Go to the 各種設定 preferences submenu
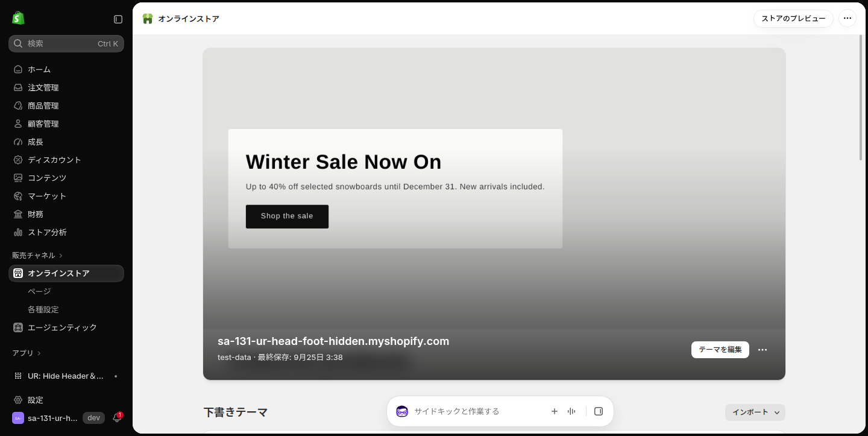This screenshot has width=868, height=436. point(43,309)
